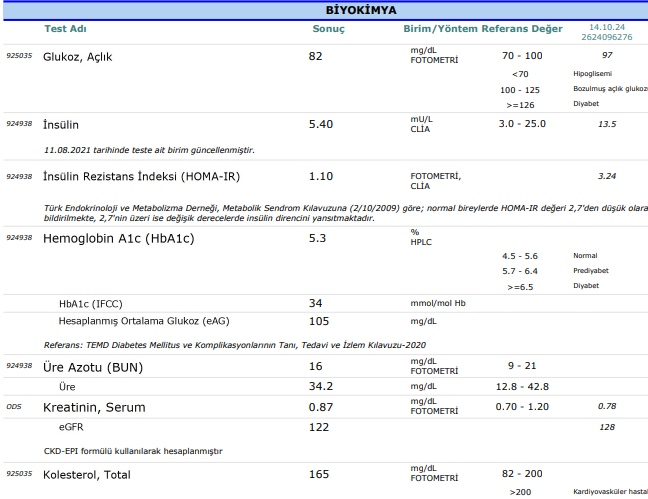This screenshot has height=499, width=648.
Task: Click previous eGFR value 128
Action: pyautogui.click(x=607, y=427)
